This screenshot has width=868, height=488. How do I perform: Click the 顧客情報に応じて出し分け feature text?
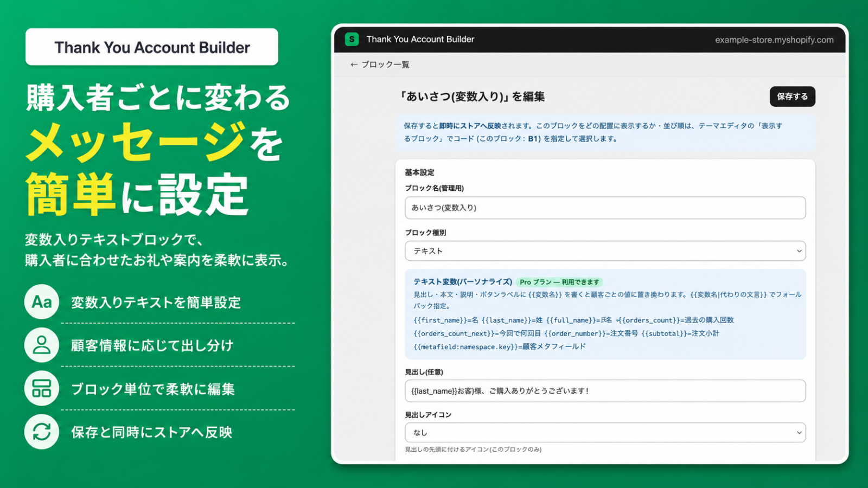[152, 346]
